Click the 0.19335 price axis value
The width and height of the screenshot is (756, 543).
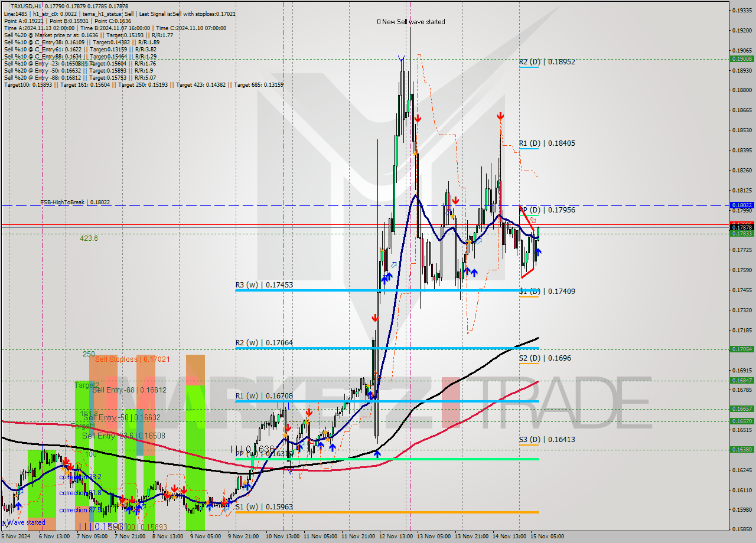pos(742,10)
